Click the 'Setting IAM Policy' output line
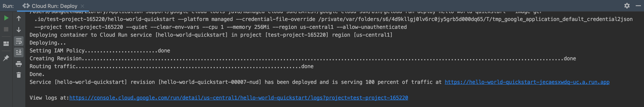This screenshot has height=107, width=644. pyautogui.click(x=58, y=51)
